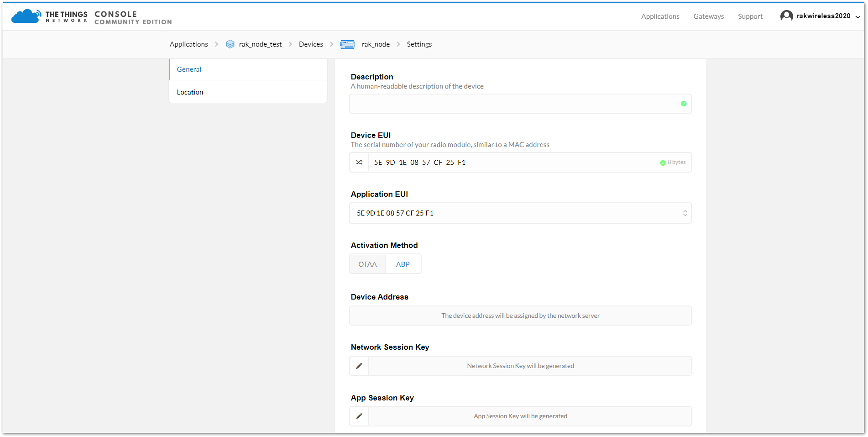868x437 pixels.
Task: Click the pencil icon for App Session Key
Action: (x=359, y=416)
